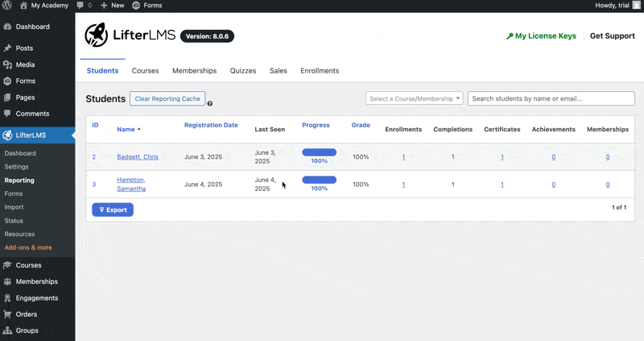The width and height of the screenshot is (644, 341).
Task: Open LifterLMS Status submenu item
Action: coord(14,221)
